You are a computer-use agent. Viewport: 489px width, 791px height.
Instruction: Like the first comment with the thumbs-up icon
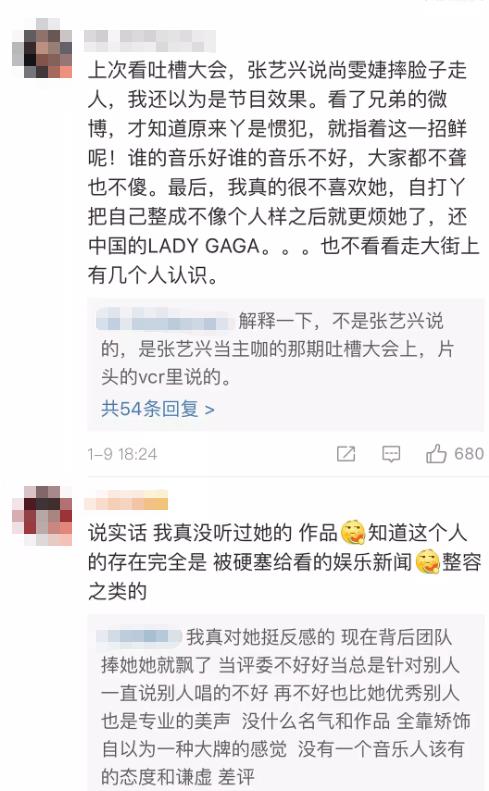437,454
